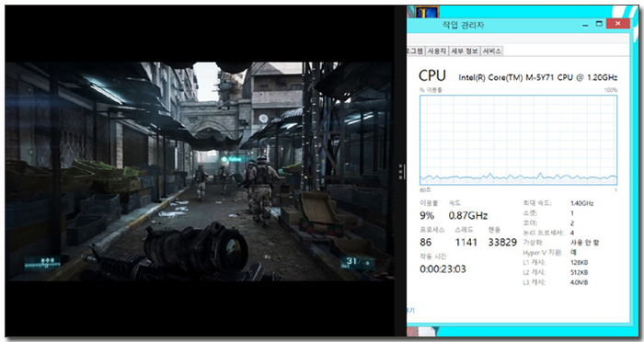Click the 간단히 link at bottom of Task Manager

(x=410, y=311)
